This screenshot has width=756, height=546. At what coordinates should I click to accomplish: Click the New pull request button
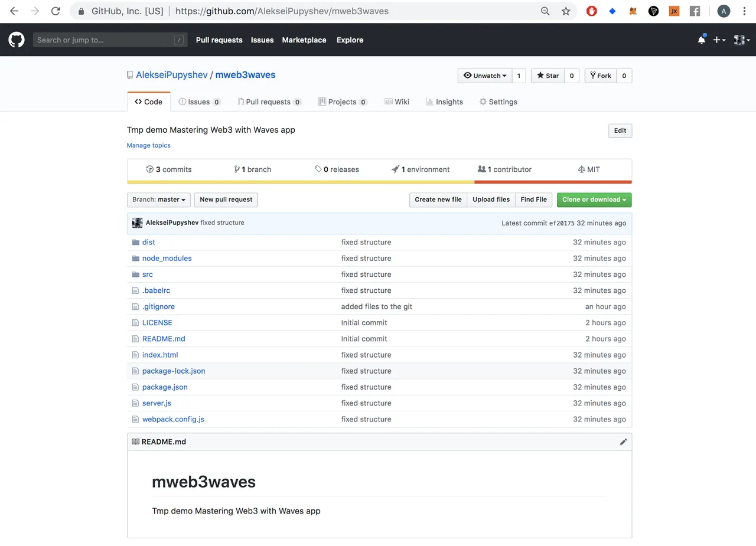(x=226, y=200)
